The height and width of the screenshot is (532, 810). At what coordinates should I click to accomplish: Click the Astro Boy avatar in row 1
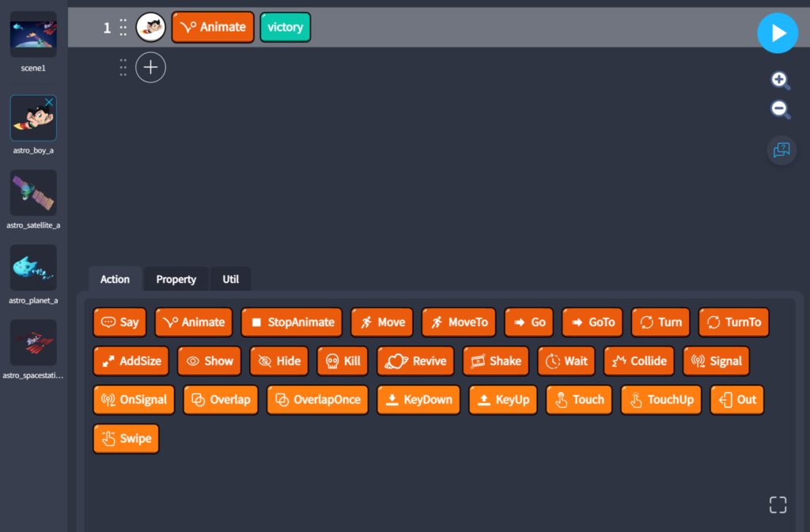(150, 28)
